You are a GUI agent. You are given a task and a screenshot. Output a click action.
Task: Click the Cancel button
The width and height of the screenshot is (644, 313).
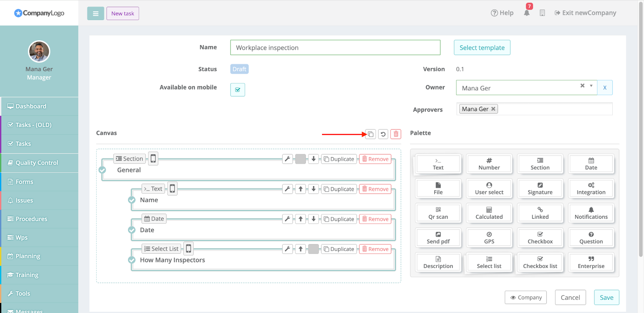tap(570, 297)
